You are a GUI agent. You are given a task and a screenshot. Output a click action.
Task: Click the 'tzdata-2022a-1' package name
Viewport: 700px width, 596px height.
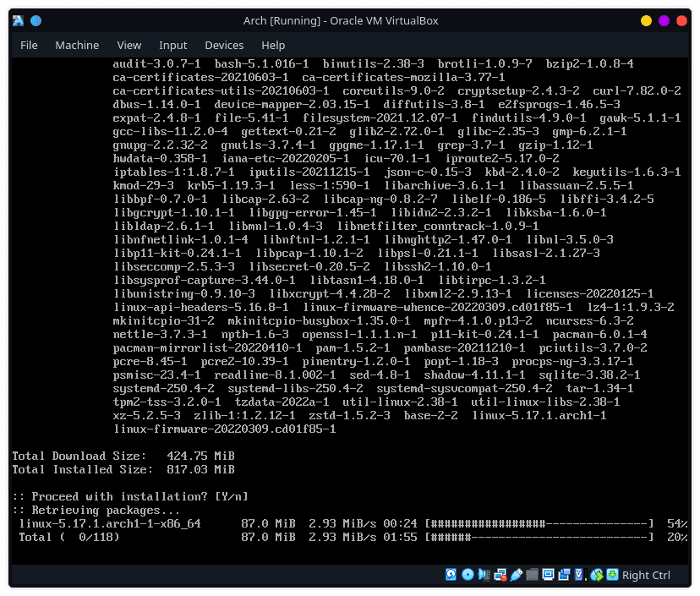click(282, 402)
